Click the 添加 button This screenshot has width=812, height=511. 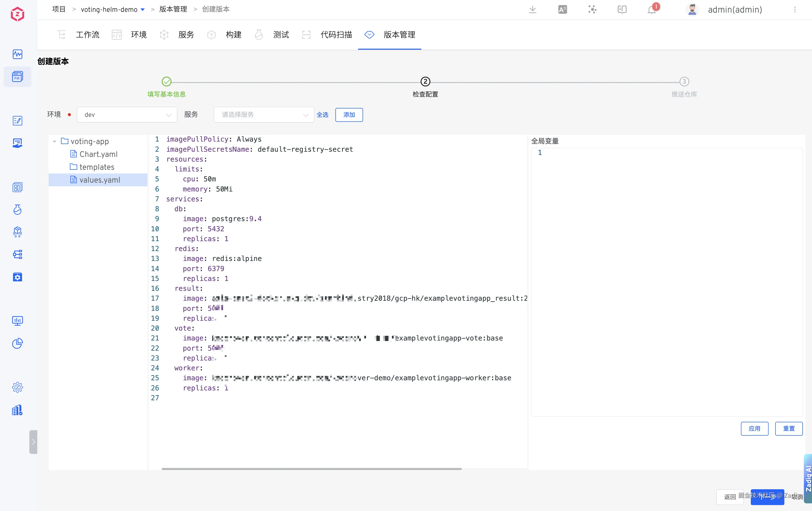(x=349, y=115)
